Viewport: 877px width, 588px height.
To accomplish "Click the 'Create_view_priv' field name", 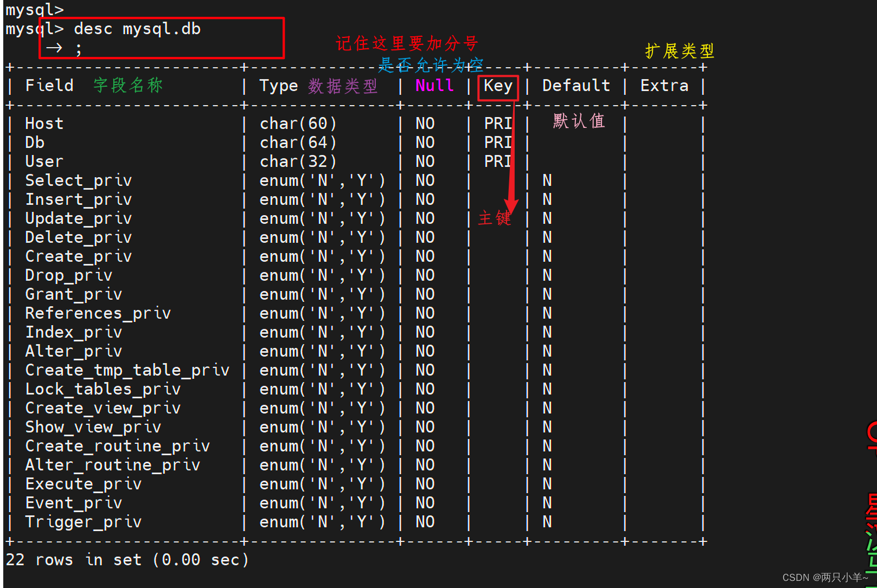I will (103, 408).
